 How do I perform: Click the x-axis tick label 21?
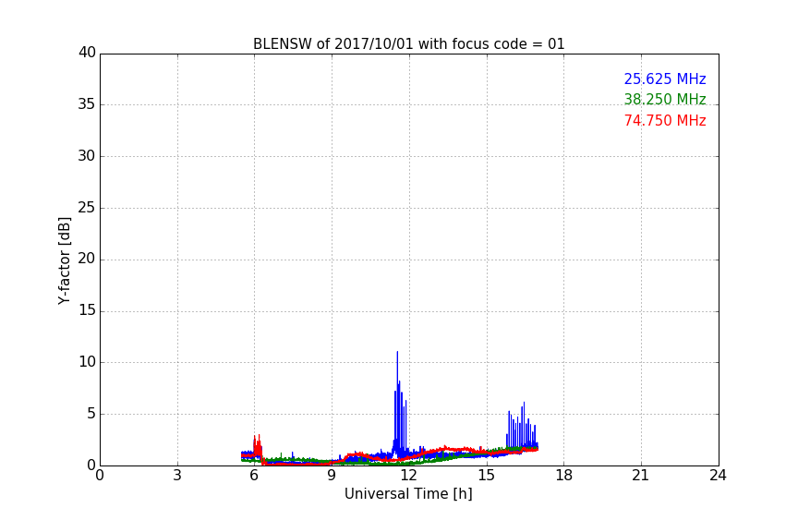(x=641, y=476)
